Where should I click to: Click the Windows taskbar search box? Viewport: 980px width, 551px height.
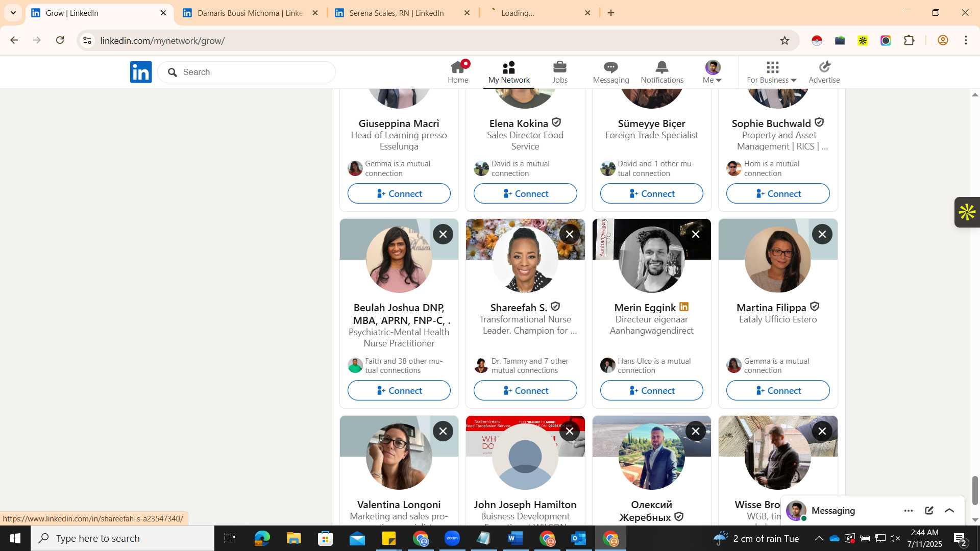(x=122, y=538)
